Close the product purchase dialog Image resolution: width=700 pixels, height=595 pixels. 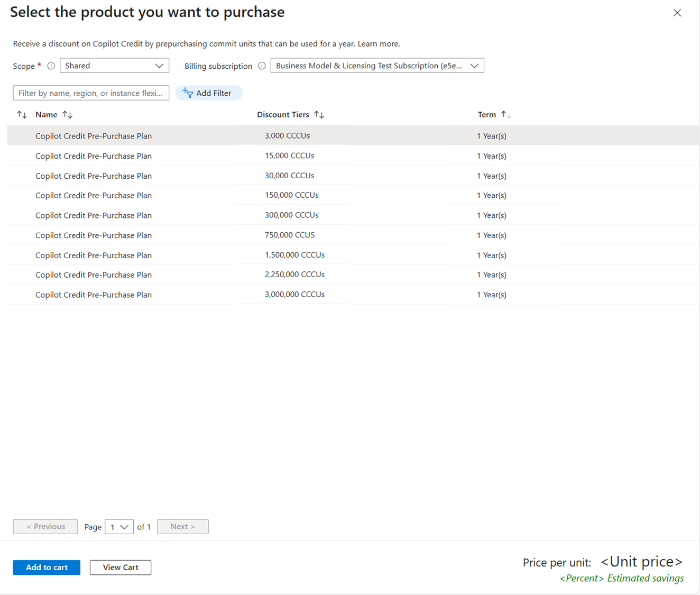[677, 13]
